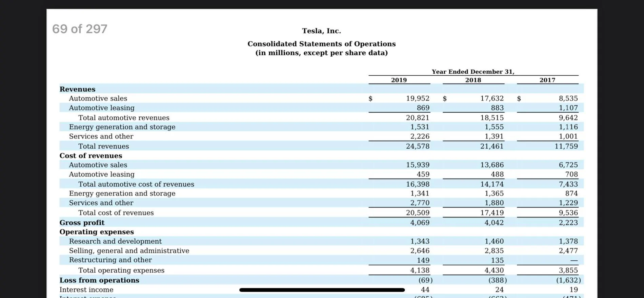Click the 1,460 research and development value
The width and height of the screenshot is (644, 298).
[x=494, y=241]
